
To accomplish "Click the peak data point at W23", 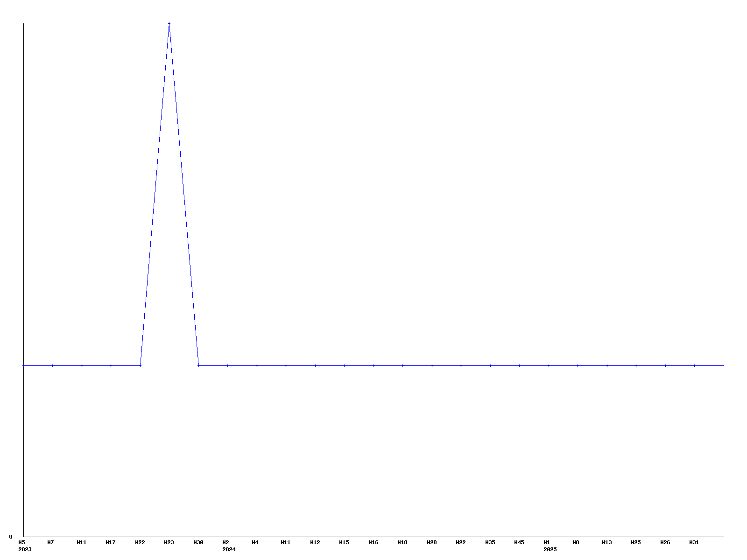I will point(169,23).
